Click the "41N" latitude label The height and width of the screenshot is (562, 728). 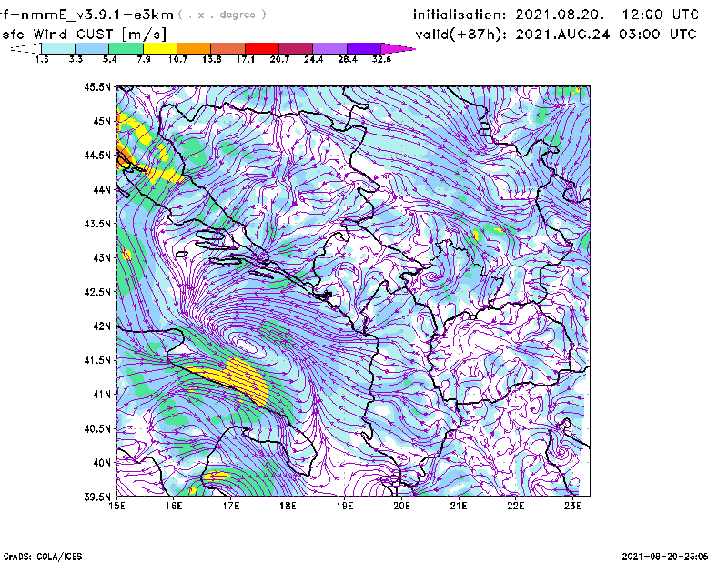tap(102, 395)
